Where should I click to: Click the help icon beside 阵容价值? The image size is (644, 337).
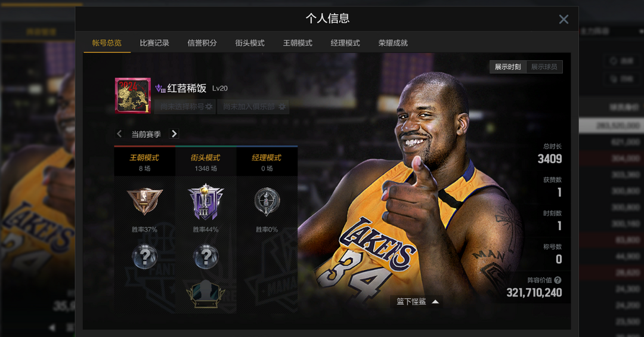tap(558, 280)
